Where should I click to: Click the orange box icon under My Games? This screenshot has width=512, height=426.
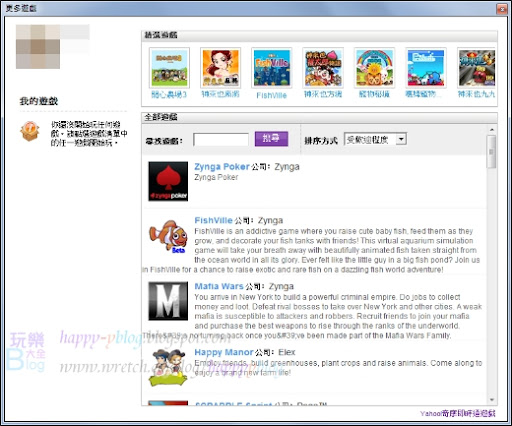point(30,131)
